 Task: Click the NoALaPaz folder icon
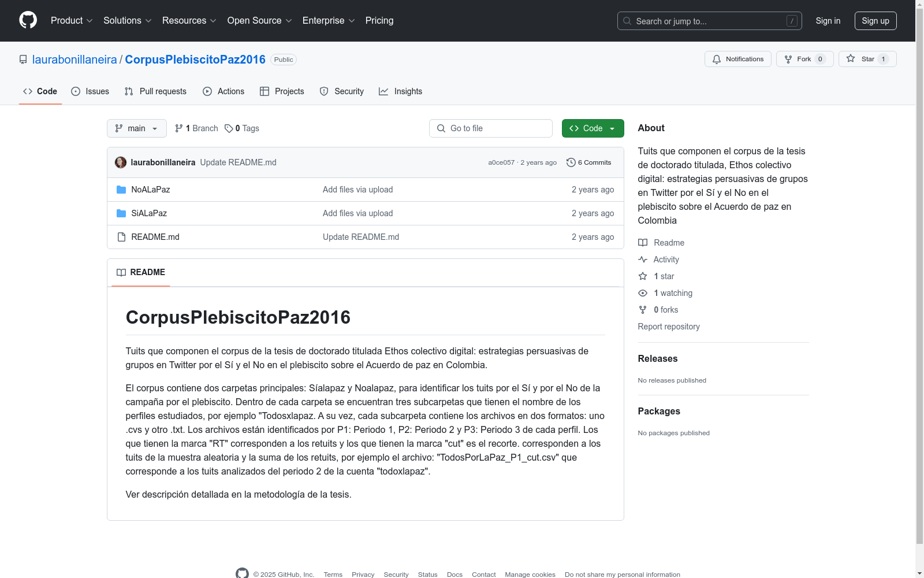(121, 190)
